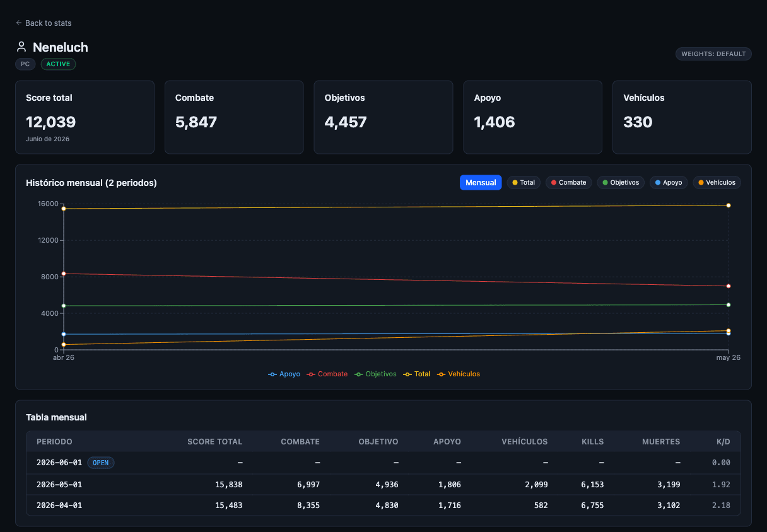767x532 pixels.
Task: Click Combate data point at abr 26
Action: 64,274
